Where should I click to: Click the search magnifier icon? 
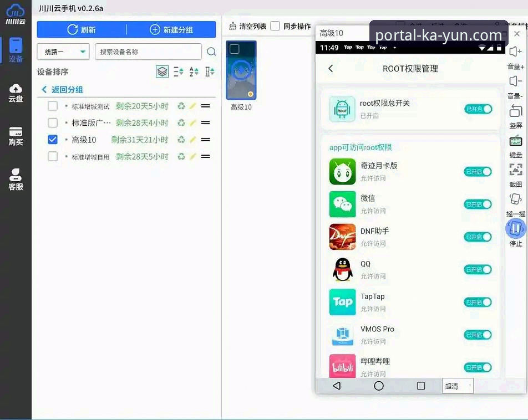point(211,52)
